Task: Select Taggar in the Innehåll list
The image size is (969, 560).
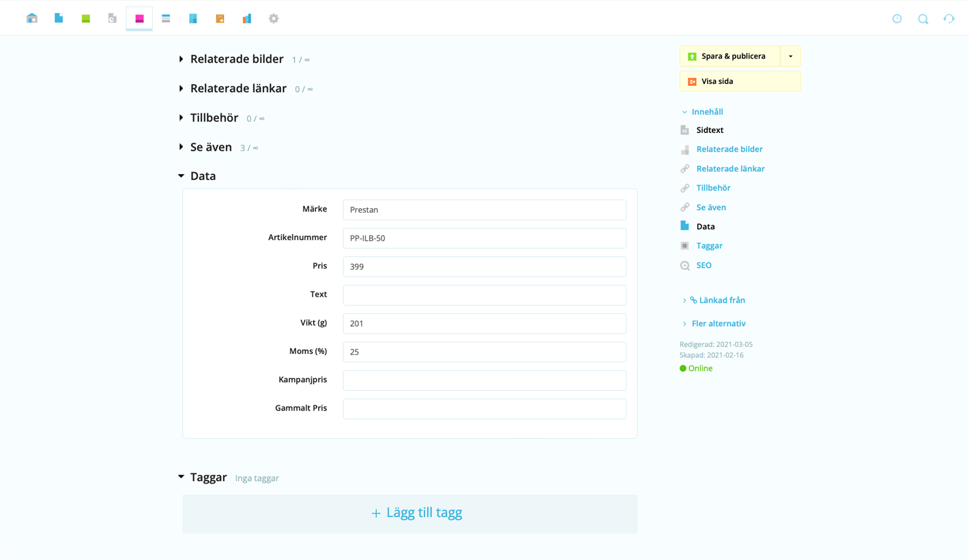Action: (709, 246)
